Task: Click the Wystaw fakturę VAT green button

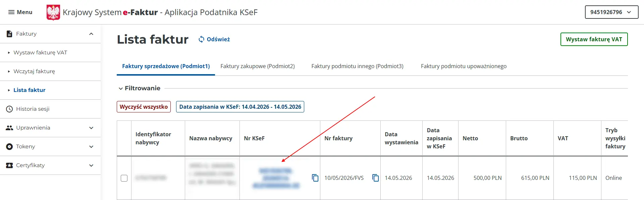Action: point(594,39)
